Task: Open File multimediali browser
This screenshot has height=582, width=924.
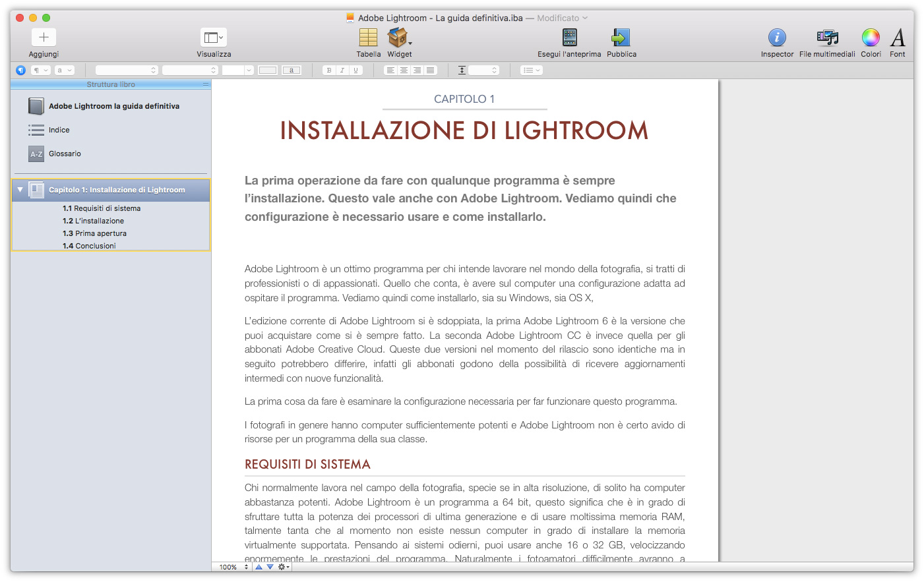Action: (827, 38)
